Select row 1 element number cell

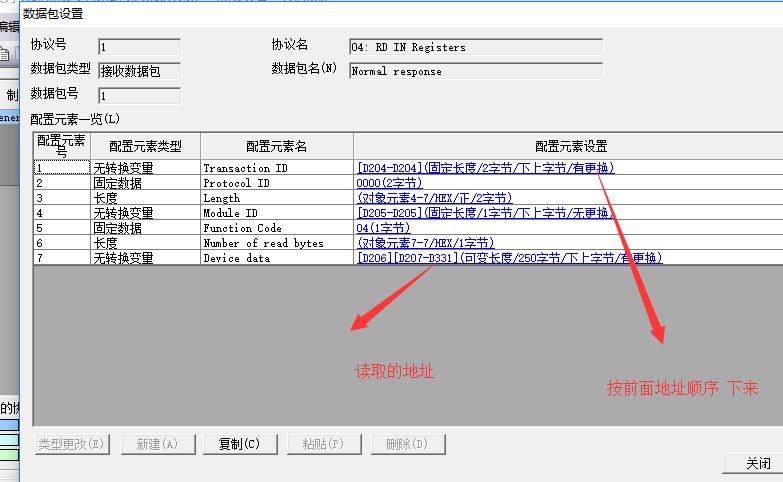click(x=62, y=167)
